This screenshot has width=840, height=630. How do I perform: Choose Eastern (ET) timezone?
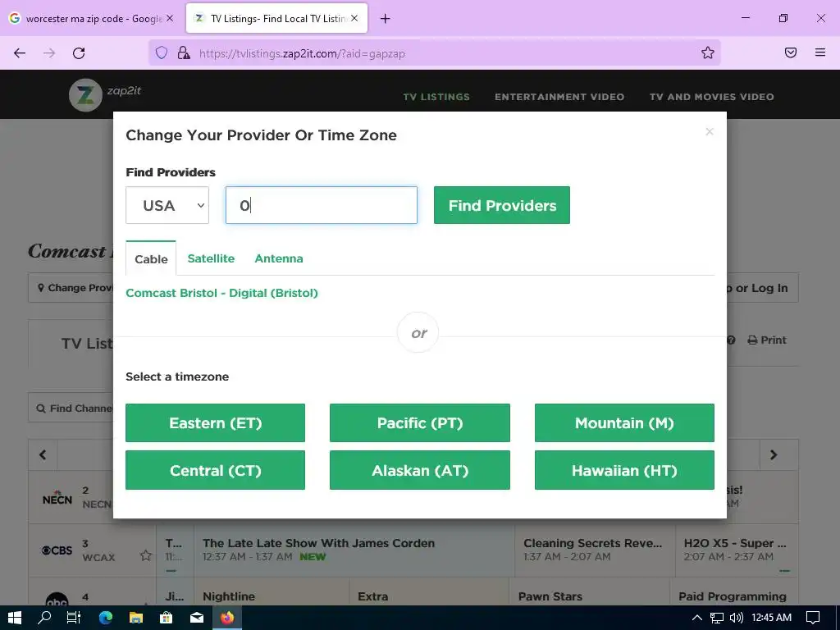point(216,422)
